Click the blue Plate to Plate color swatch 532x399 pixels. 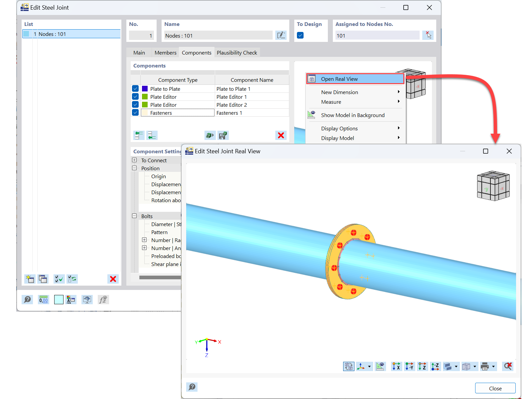145,89
